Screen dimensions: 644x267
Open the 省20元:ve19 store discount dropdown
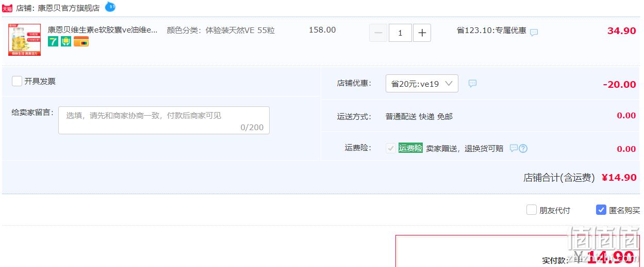[x=422, y=83]
